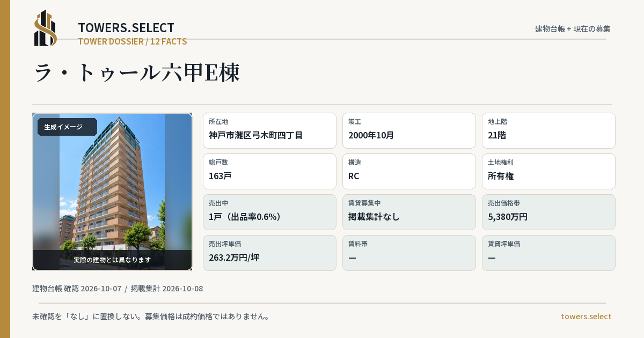644x338 pixels.
Task: Click the 売出価格帯 value 5,380万円
Action: (508, 217)
